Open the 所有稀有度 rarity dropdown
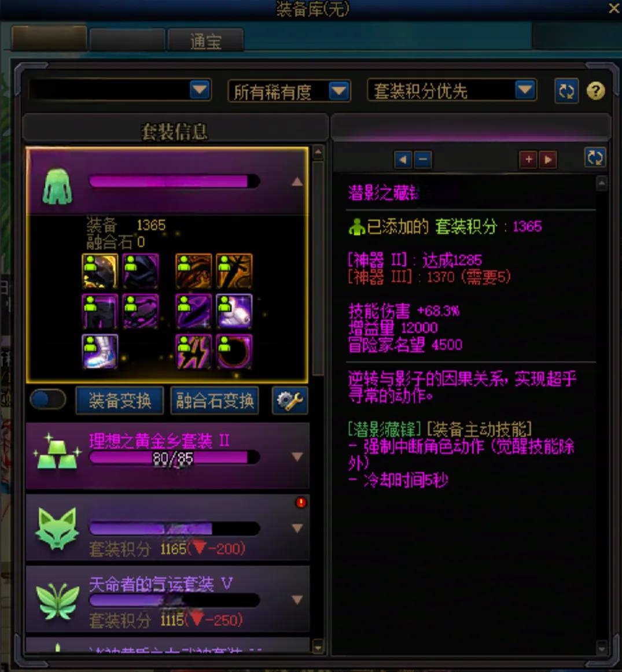Viewport: 622px width, 672px height. [x=289, y=91]
